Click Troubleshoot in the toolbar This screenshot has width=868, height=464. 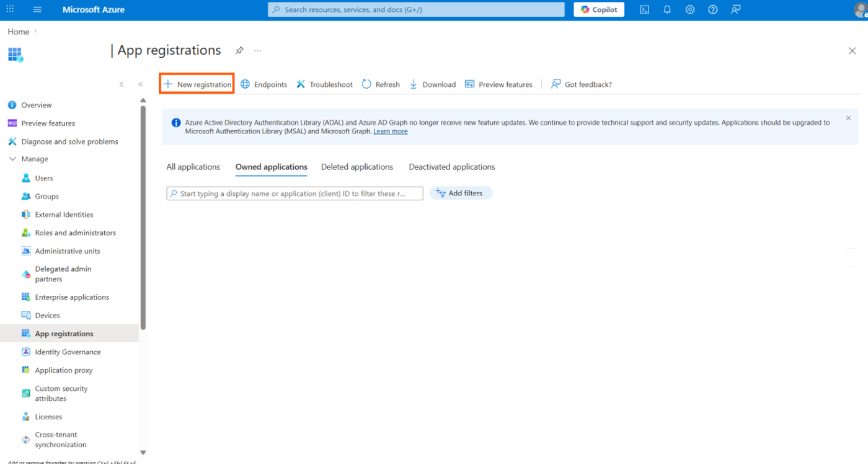pos(324,84)
